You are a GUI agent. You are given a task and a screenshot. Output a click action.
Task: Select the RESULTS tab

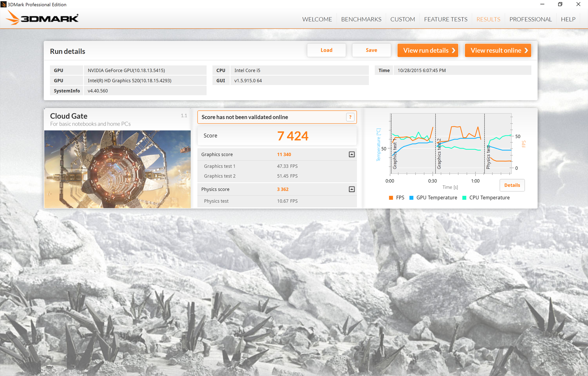(x=488, y=19)
